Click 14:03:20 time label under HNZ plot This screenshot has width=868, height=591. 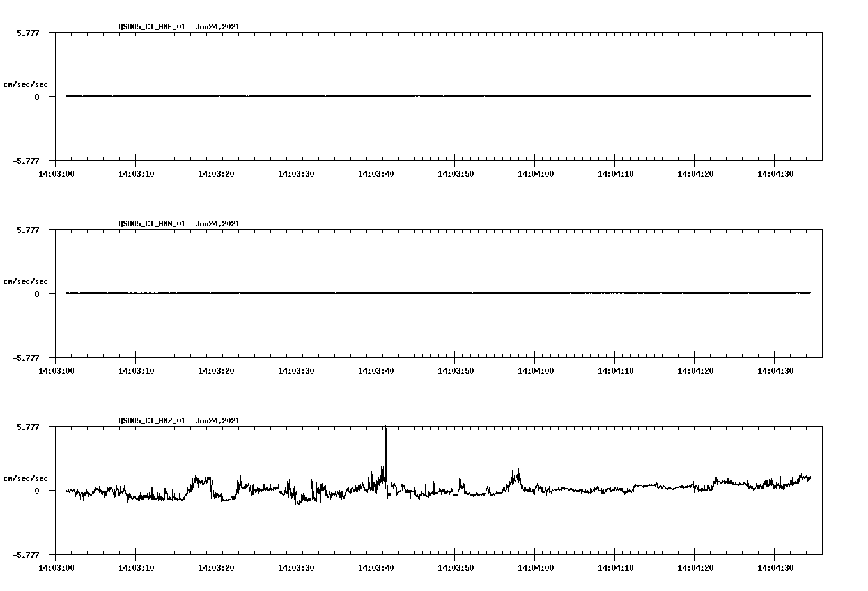point(216,568)
